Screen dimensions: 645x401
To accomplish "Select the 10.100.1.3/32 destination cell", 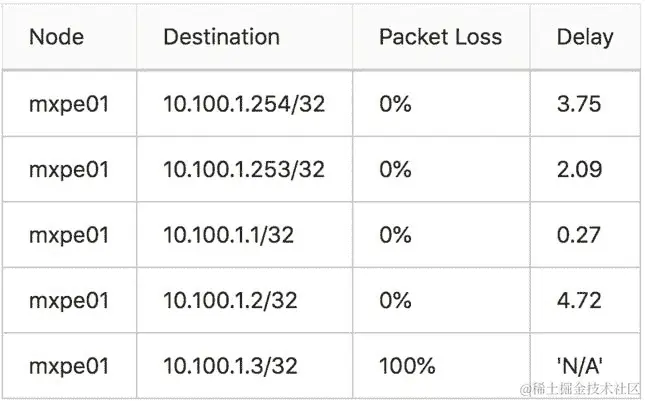I will coord(229,366).
